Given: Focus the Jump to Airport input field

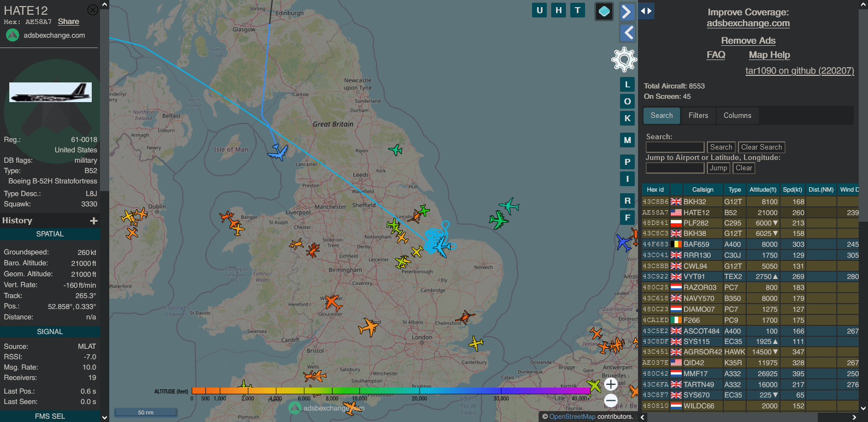Looking at the screenshot, I should 675,168.
